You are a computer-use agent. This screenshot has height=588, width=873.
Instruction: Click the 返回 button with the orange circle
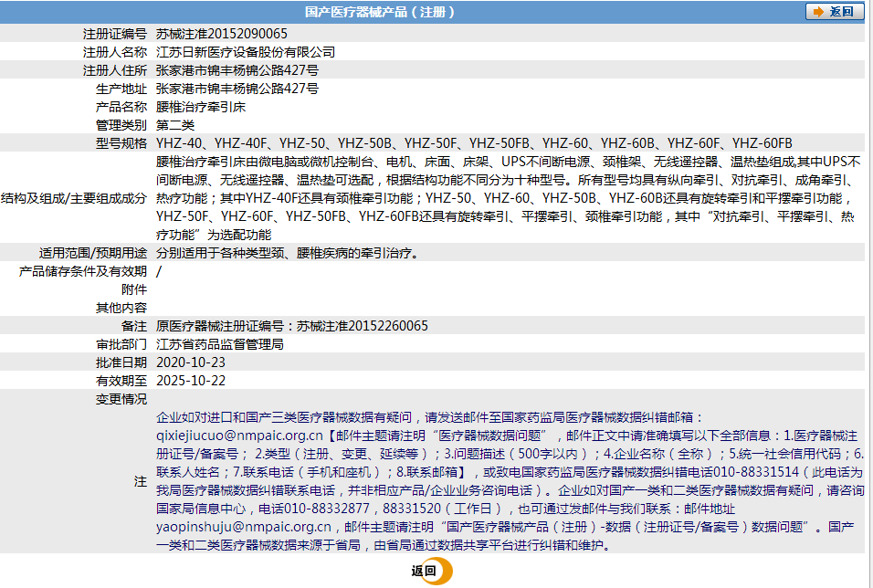pos(432,571)
